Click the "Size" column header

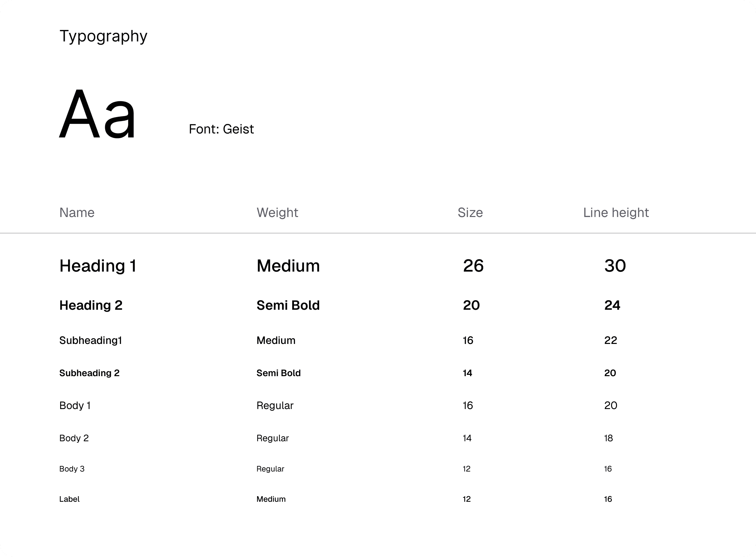(470, 213)
